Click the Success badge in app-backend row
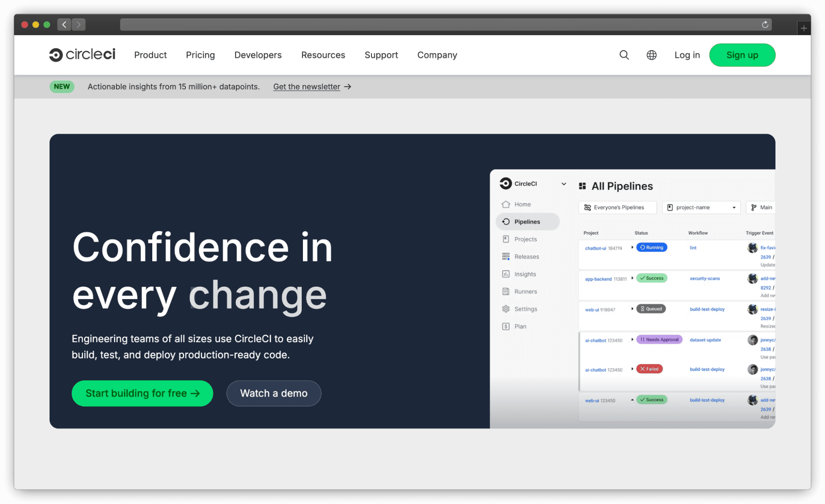The image size is (825, 504). pos(652,278)
